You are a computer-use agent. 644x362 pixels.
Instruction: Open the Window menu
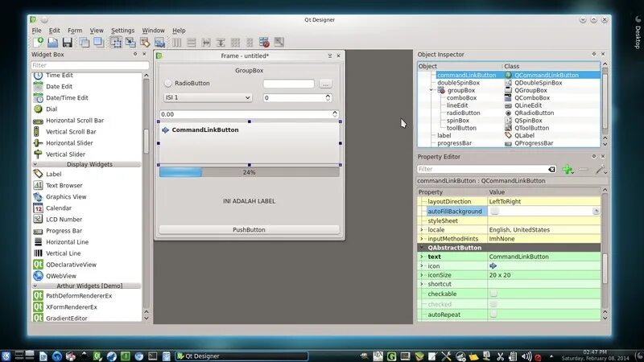(x=153, y=31)
